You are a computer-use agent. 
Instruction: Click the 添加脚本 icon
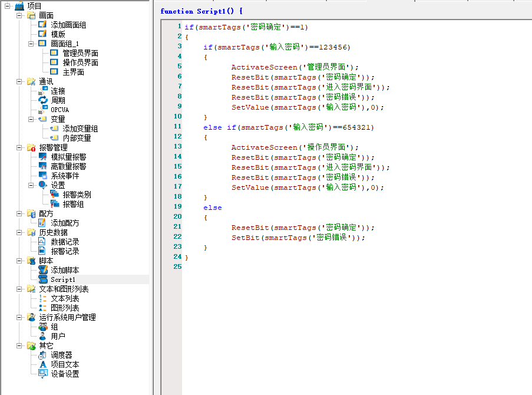coord(43,269)
